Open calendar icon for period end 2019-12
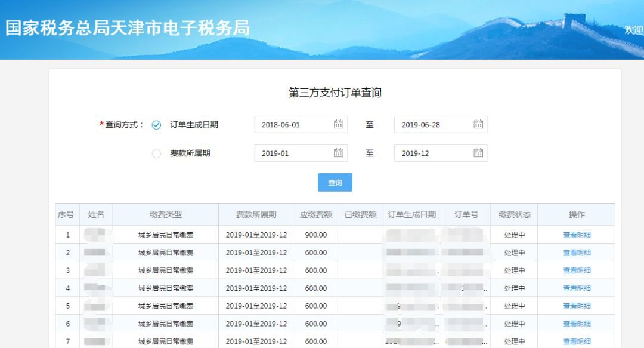The width and height of the screenshot is (644, 348). (x=478, y=153)
